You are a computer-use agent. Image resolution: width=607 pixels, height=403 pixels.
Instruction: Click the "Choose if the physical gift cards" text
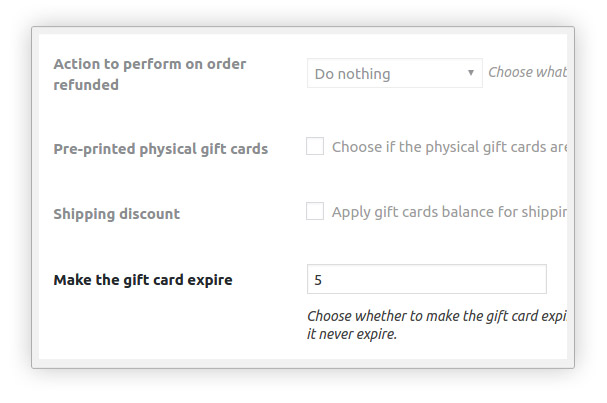point(450,147)
